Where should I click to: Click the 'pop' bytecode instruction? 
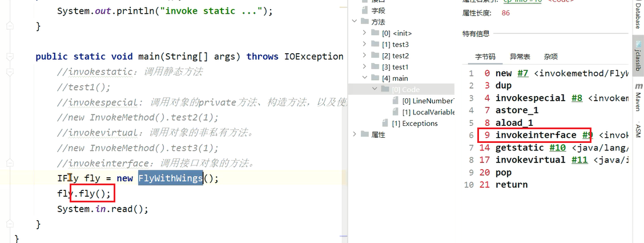click(x=504, y=172)
